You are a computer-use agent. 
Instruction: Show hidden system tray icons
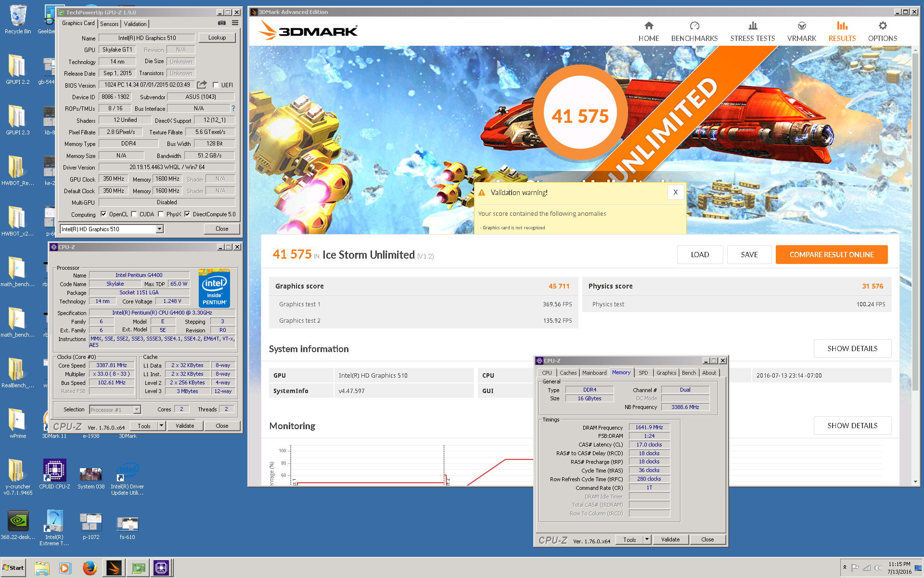tap(845, 567)
